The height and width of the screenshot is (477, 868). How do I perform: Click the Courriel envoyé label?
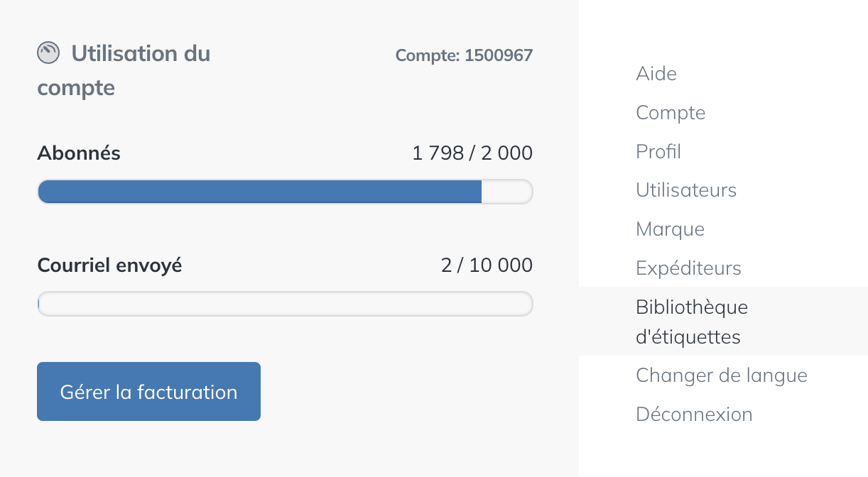[109, 265]
